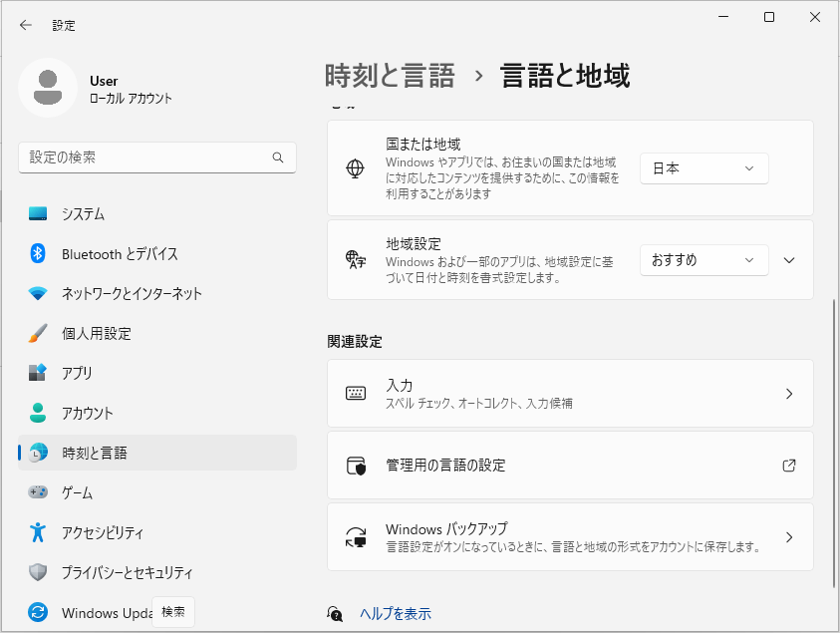Click the Windows Update sync icon
The image size is (840, 633).
[38, 612]
